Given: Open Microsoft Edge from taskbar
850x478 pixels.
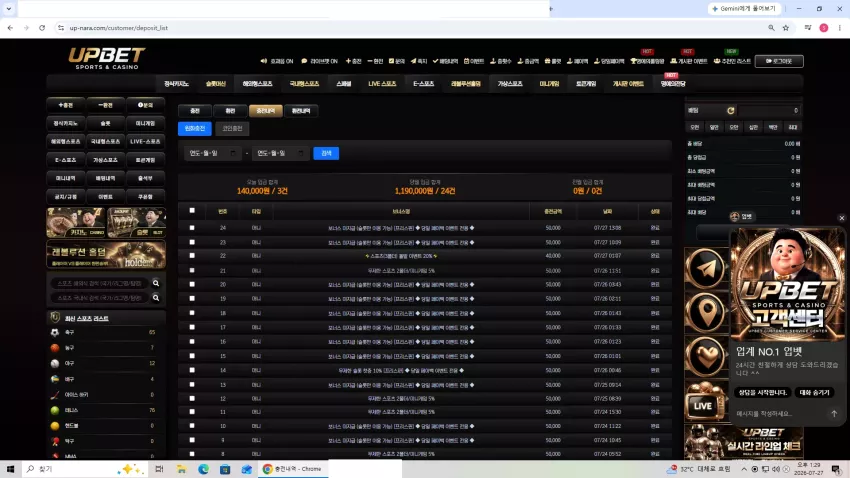Looking at the screenshot, I should tap(203, 469).
